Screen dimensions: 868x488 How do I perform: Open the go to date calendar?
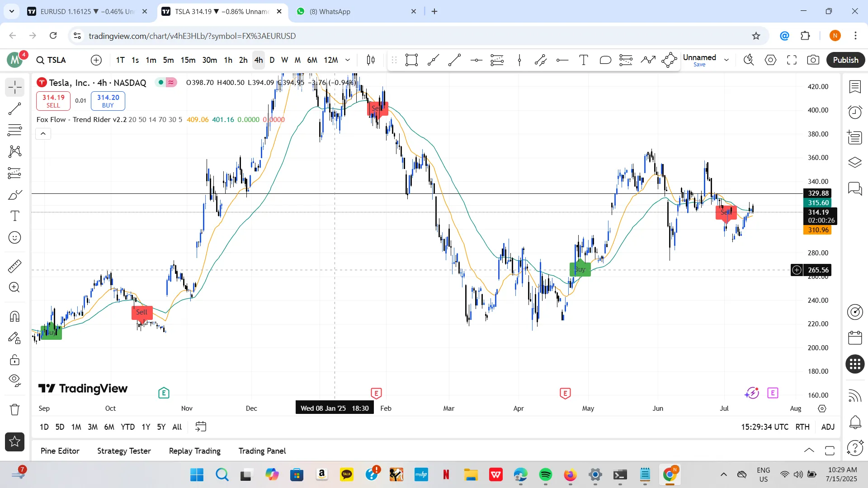(x=201, y=427)
